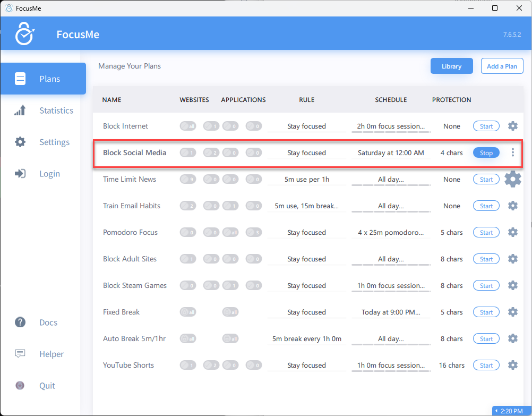Click the FocusMe lock logo in header

pyautogui.click(x=24, y=33)
